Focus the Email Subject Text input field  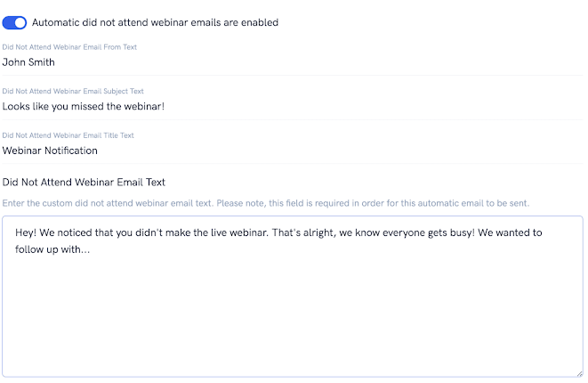tap(293, 107)
